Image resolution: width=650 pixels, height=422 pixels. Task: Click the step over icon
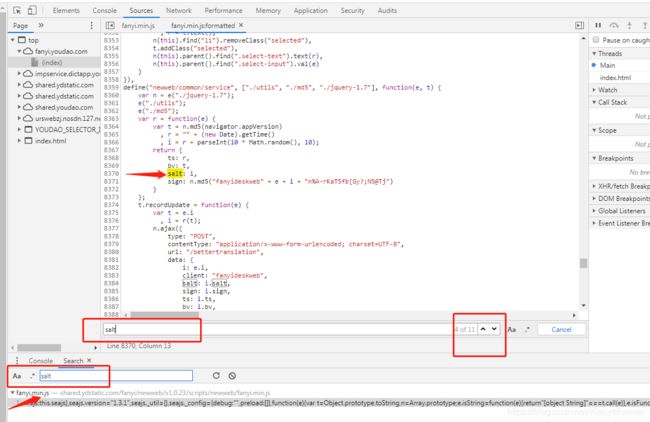pyautogui.click(x=614, y=25)
